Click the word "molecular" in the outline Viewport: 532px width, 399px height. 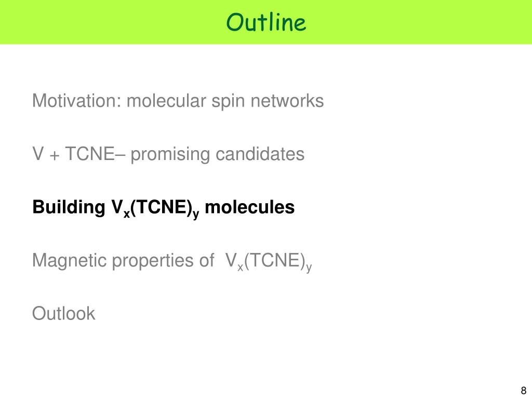[x=166, y=100]
